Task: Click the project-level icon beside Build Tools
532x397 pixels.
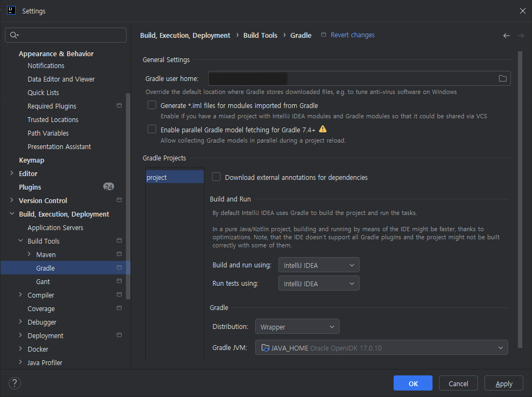Action: coord(119,240)
